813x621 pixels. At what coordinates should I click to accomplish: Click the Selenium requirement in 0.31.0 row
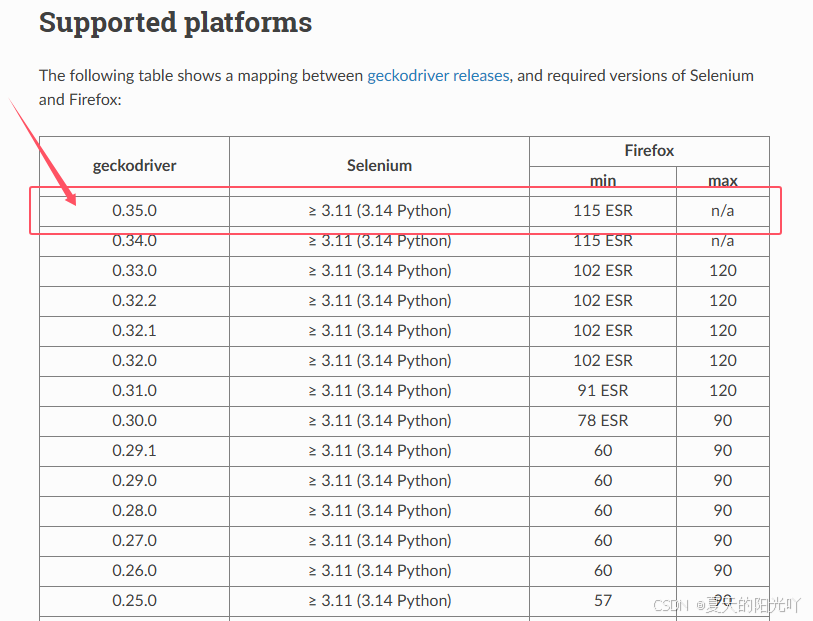click(x=380, y=391)
